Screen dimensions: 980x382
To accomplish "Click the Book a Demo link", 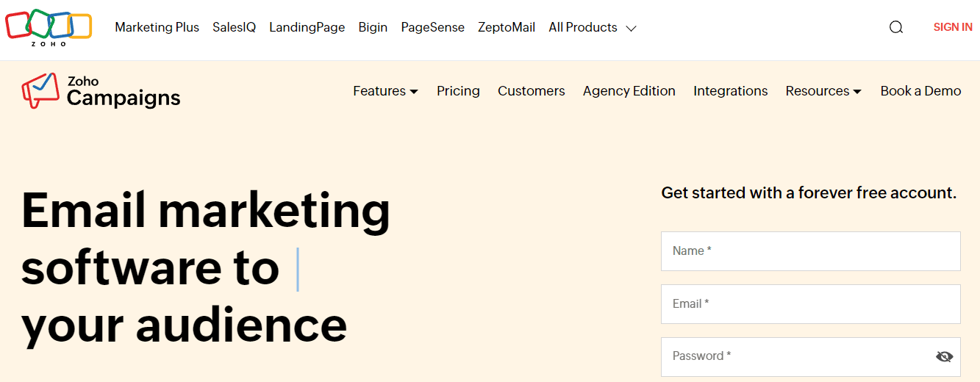I will click(920, 91).
